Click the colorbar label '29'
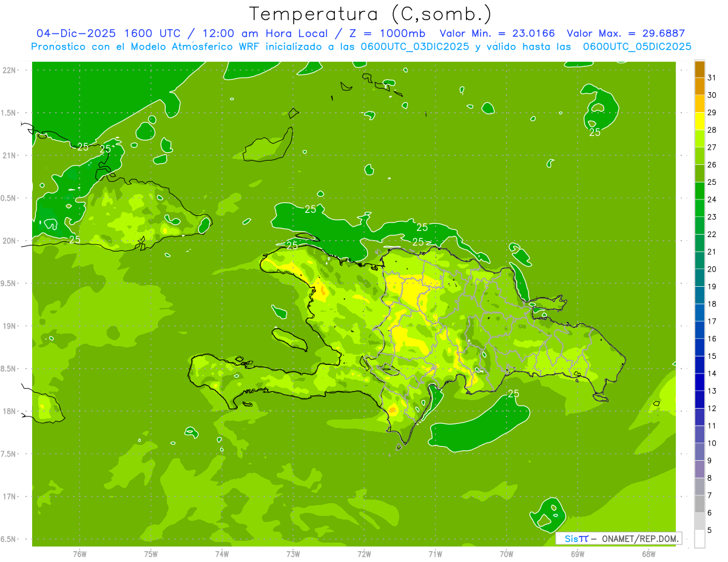Viewport: 728px width, 562px height. click(712, 112)
